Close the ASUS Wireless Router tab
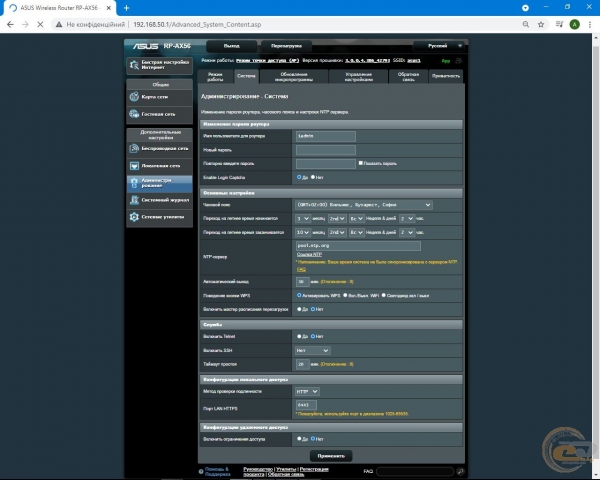600x480 pixels. pos(109,8)
